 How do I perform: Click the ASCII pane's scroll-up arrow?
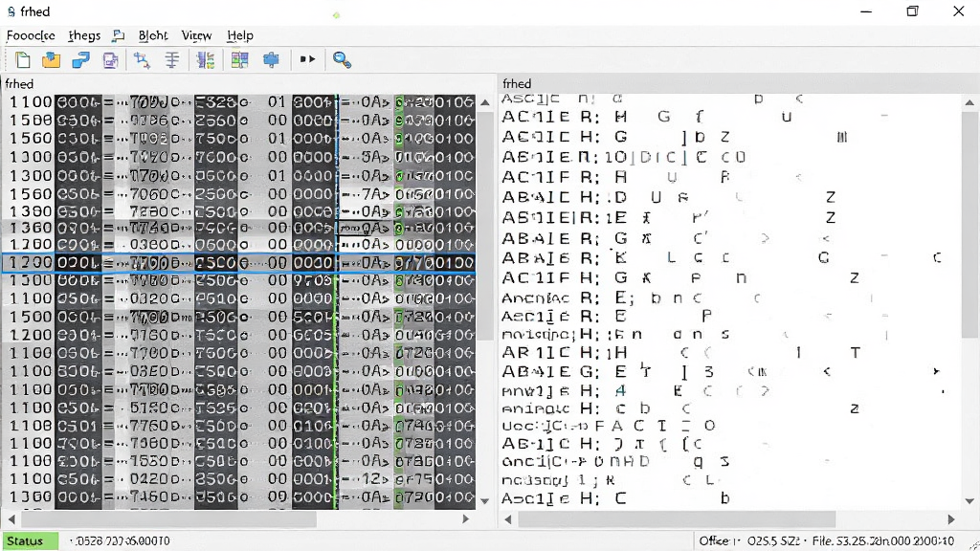[x=969, y=102]
